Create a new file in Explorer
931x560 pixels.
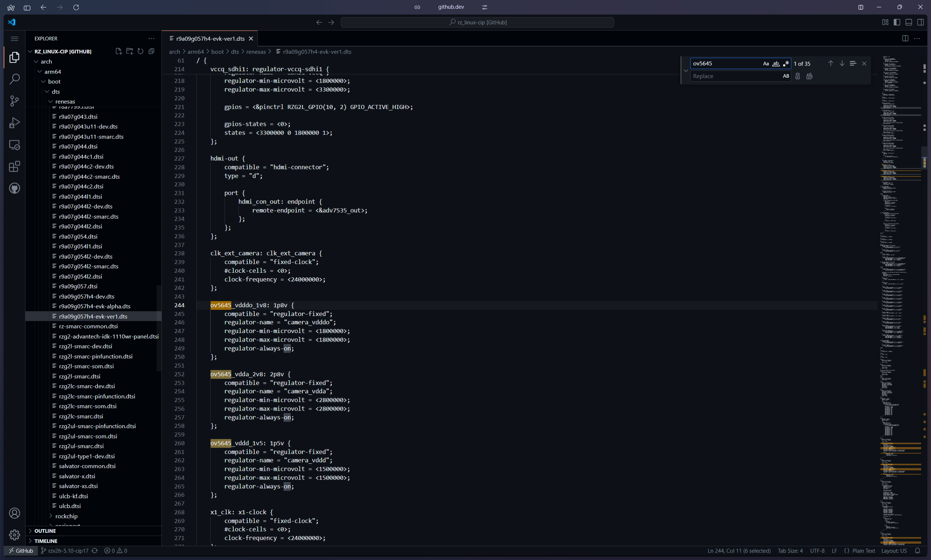click(119, 51)
